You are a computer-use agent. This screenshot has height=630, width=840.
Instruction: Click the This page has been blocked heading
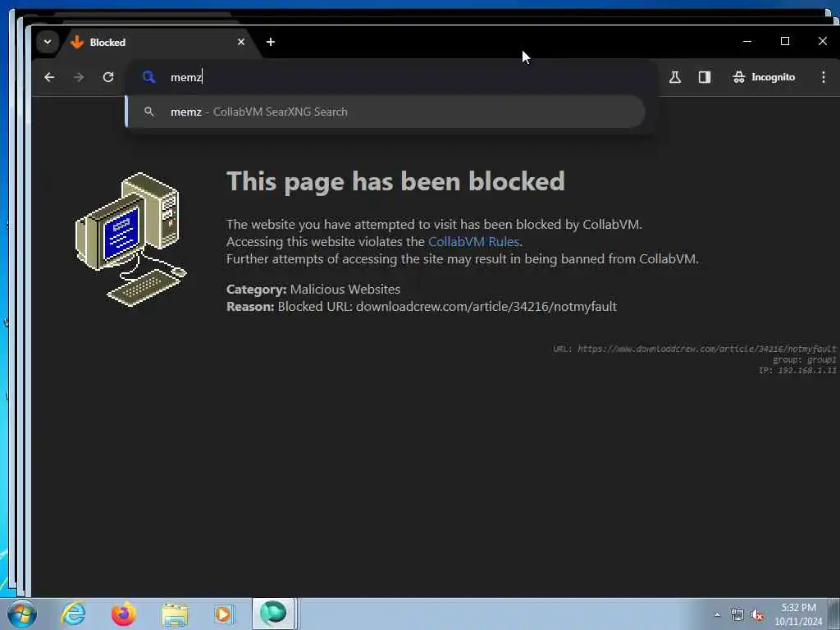[x=395, y=181]
